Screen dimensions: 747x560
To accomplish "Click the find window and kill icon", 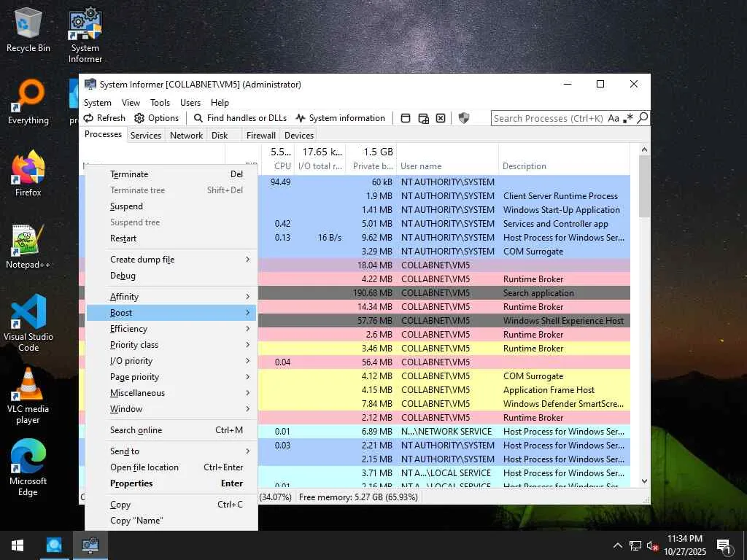I will pyautogui.click(x=441, y=118).
